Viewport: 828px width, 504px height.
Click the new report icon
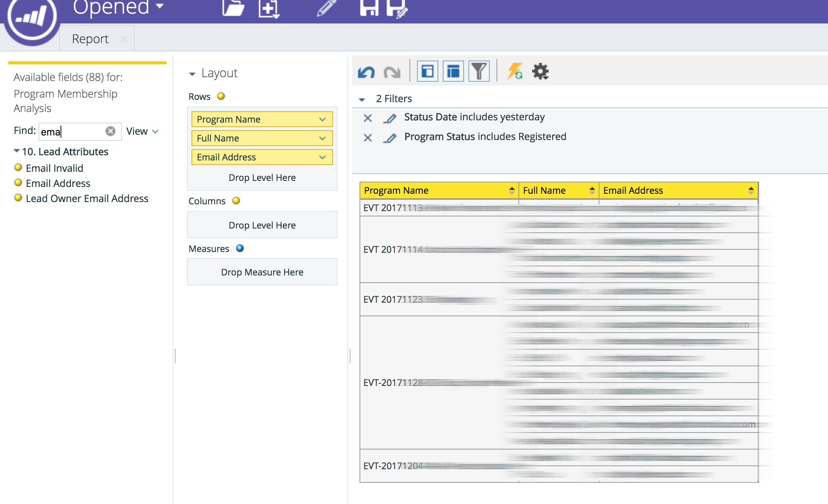(268, 8)
